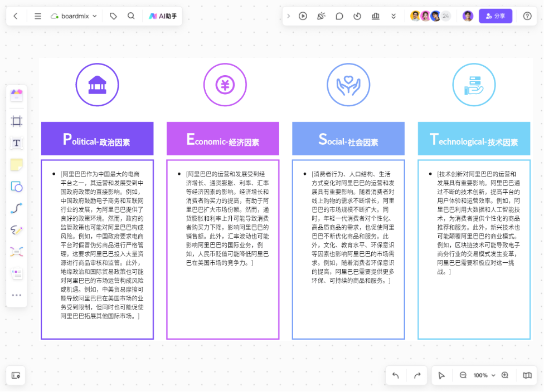The width and height of the screenshot is (544, 392).
Task: Click the celebration confetti icon
Action: 321,16
